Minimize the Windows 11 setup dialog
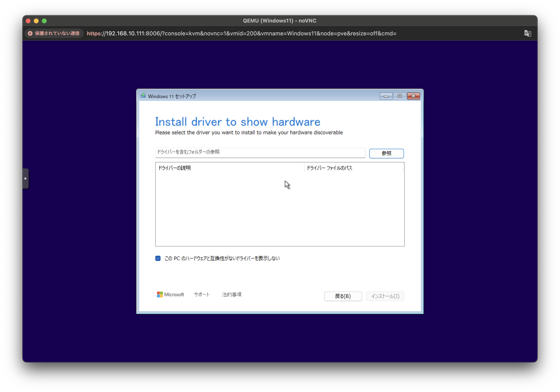The height and width of the screenshot is (392, 560). (386, 96)
